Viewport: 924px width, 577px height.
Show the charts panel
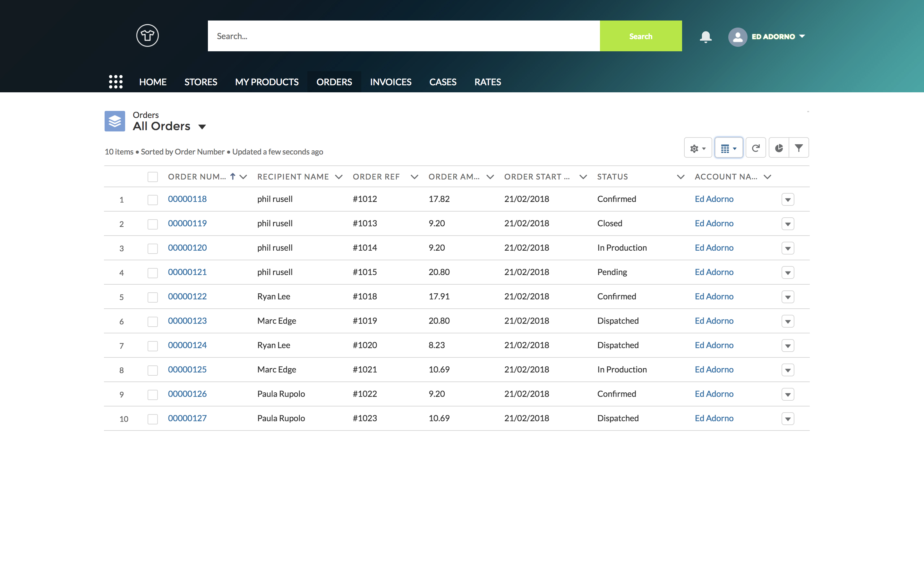click(779, 148)
